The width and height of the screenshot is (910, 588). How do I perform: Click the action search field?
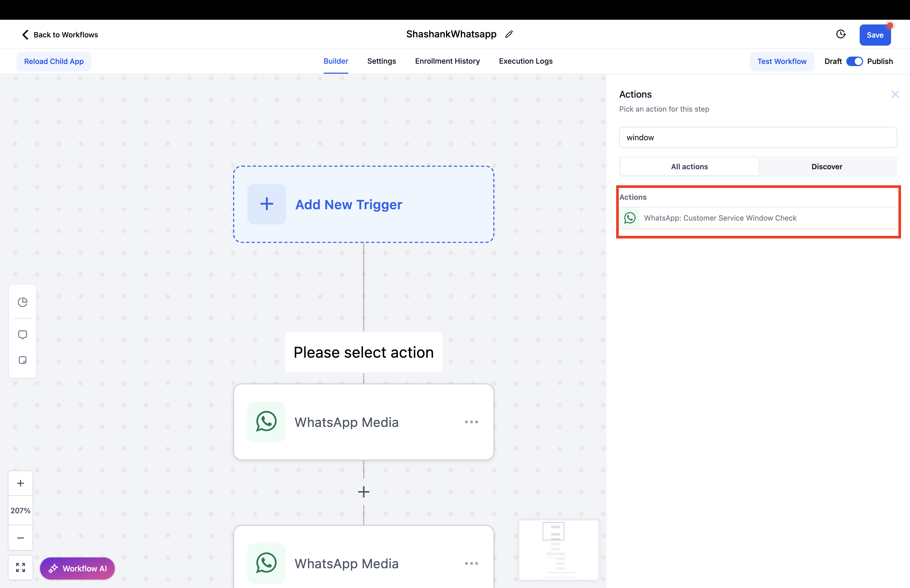point(758,137)
